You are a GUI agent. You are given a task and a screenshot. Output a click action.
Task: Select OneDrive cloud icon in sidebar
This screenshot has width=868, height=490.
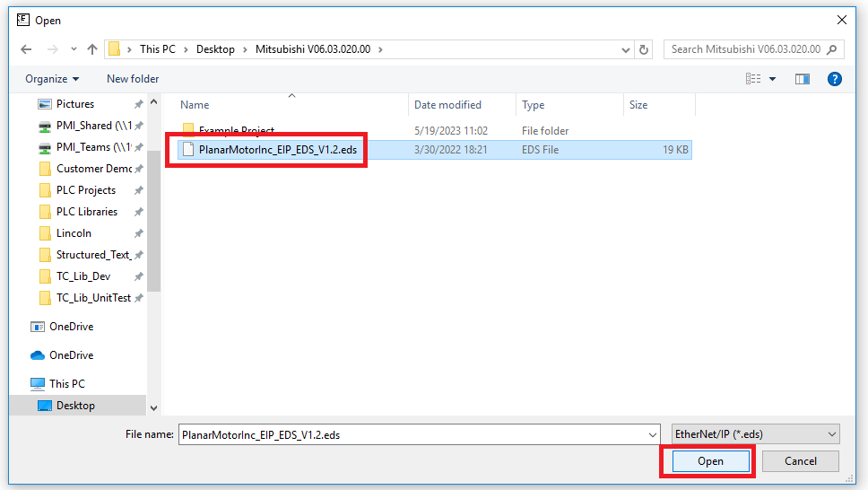pyautogui.click(x=38, y=355)
